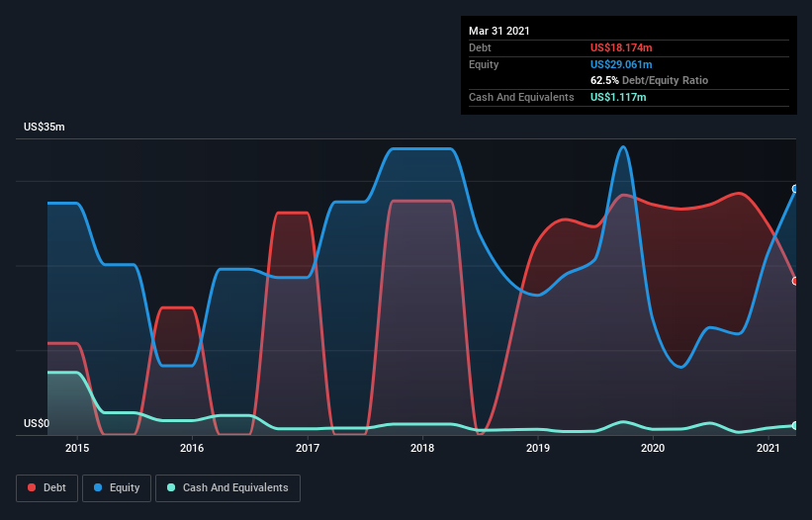Click the US$0 y-axis label
Image resolution: width=812 pixels, height=520 pixels.
[37, 423]
